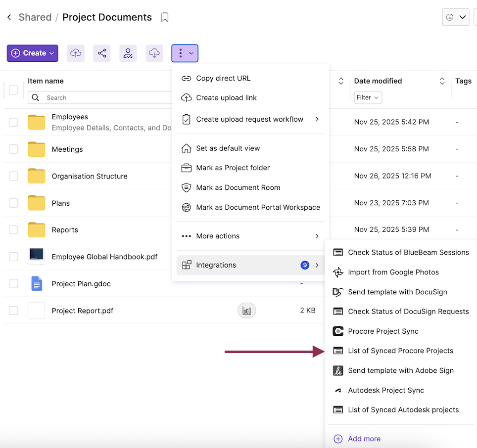
Task: Tick the checkbox for Meetings folder
Action: point(13,149)
